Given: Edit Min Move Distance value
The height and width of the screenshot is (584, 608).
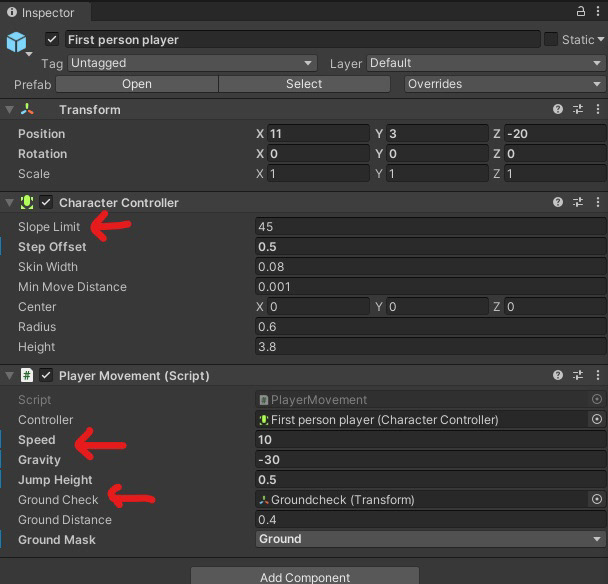Looking at the screenshot, I should tap(430, 287).
